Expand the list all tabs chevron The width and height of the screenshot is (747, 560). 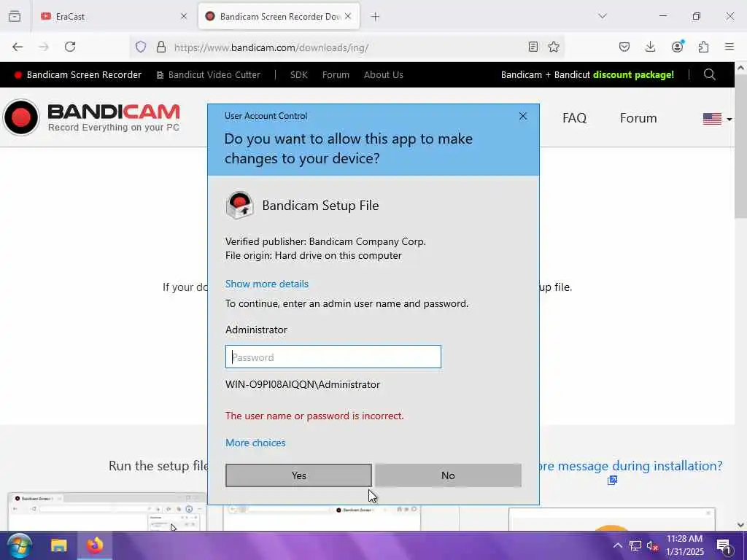(x=603, y=16)
